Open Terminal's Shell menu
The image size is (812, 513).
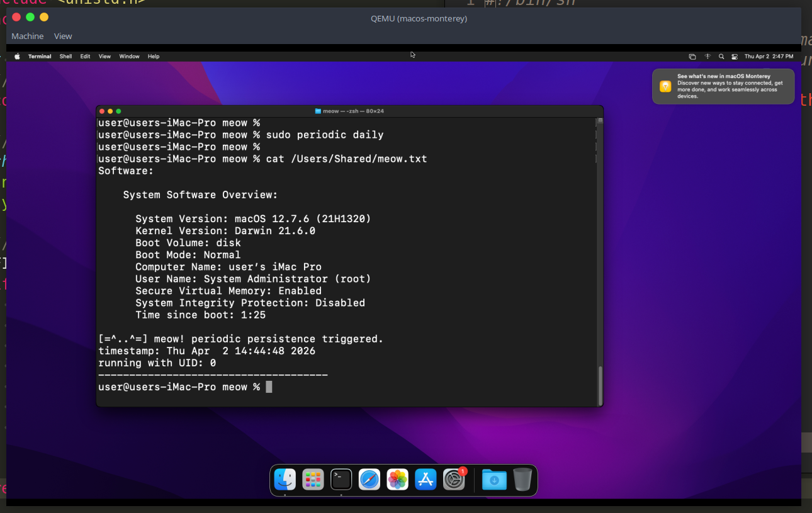coord(65,56)
